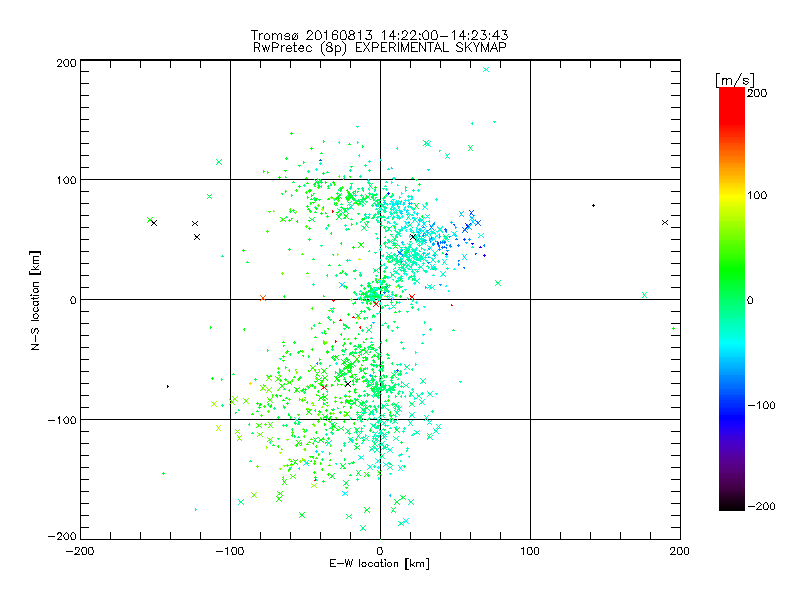Click the green X marker just above zero line at far right

pos(644,295)
